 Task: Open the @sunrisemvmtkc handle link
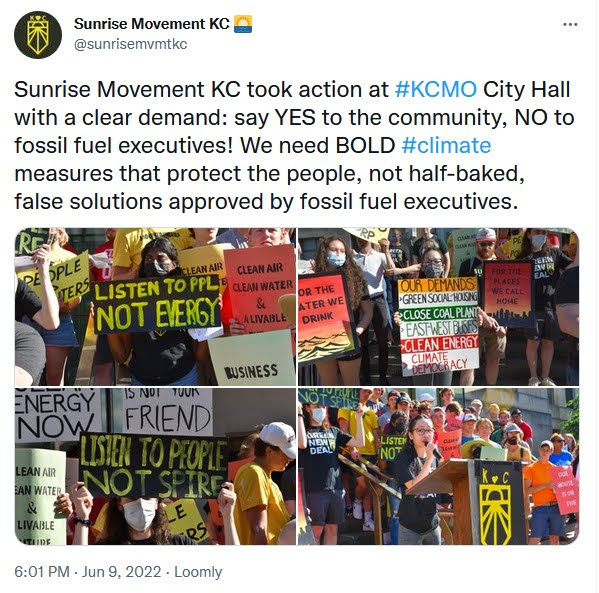[x=130, y=44]
